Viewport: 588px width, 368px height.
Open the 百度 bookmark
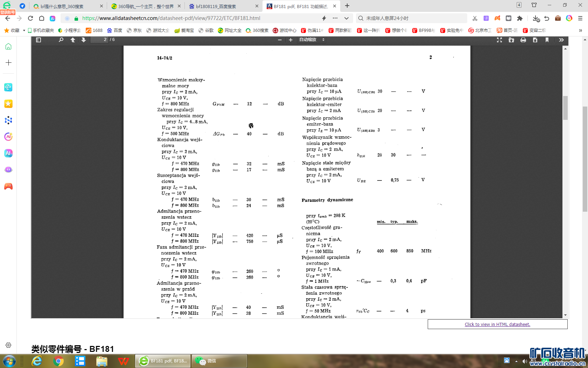(x=114, y=30)
